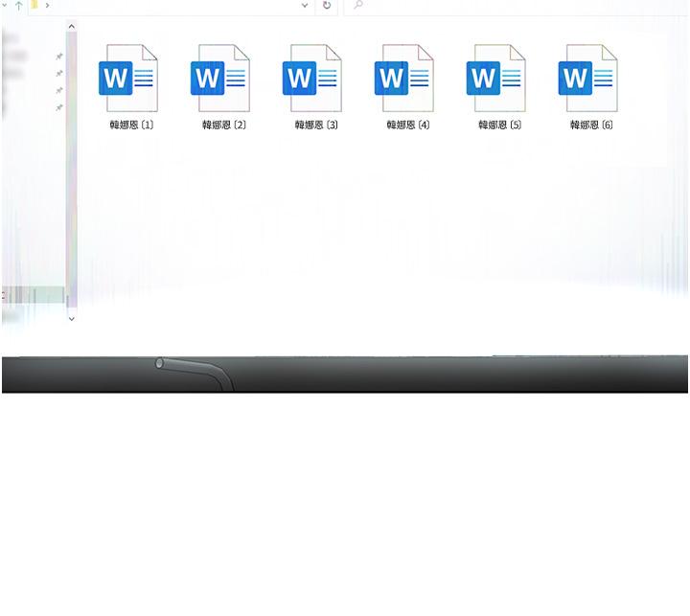Click the topmost pin icon in Quick access
Viewport: 690px width, 616px height.
tap(58, 57)
